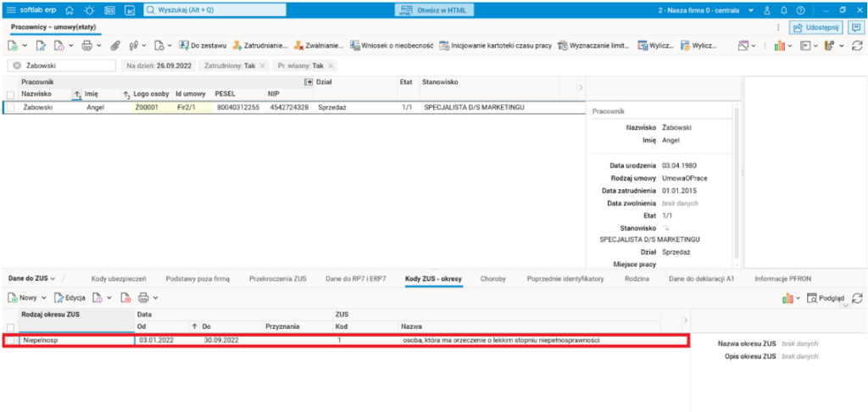This screenshot has width=868, height=412.
Task: Click the document info icon in main toolbar
Action: (59, 46)
